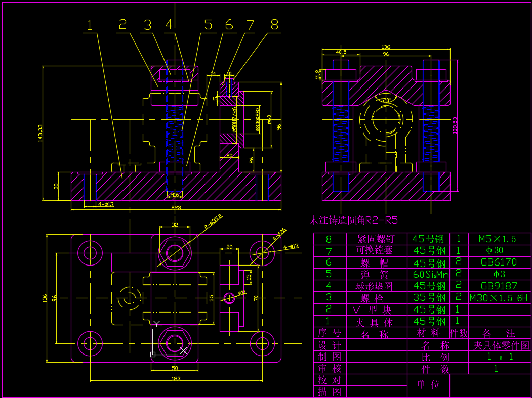The width and height of the screenshot is (532, 398).
Task: Click the 26 vertical dimension text
Action: coord(252,160)
